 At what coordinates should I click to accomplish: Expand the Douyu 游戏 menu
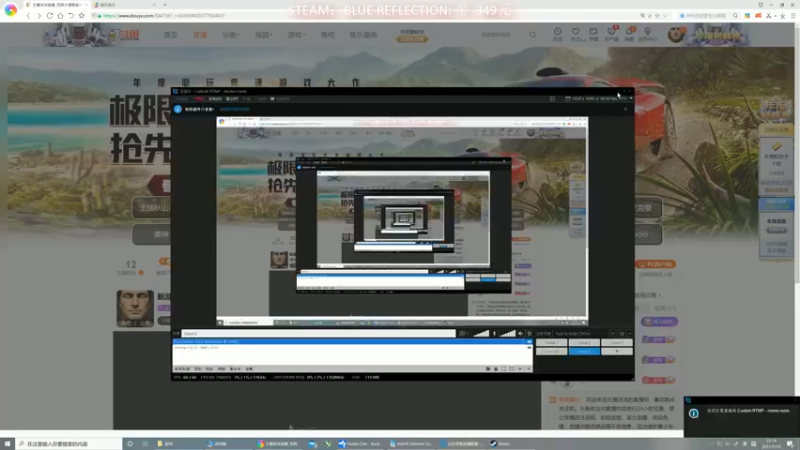(296, 35)
